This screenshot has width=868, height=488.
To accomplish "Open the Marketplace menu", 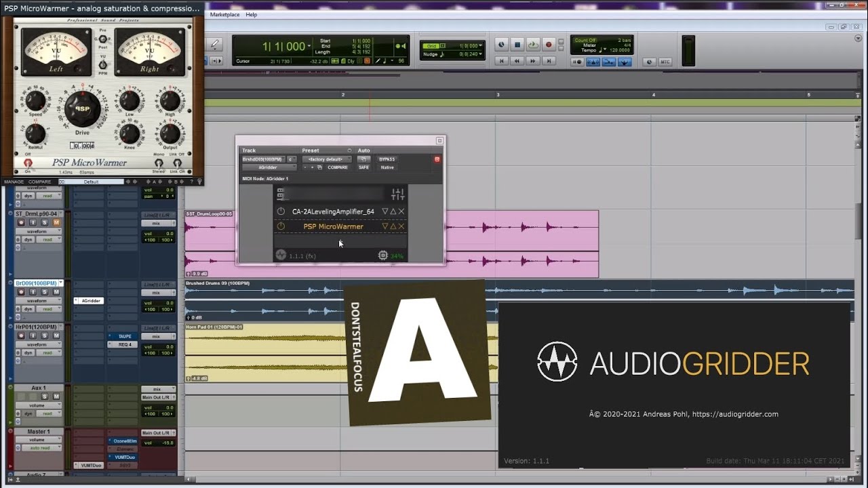I will [224, 14].
